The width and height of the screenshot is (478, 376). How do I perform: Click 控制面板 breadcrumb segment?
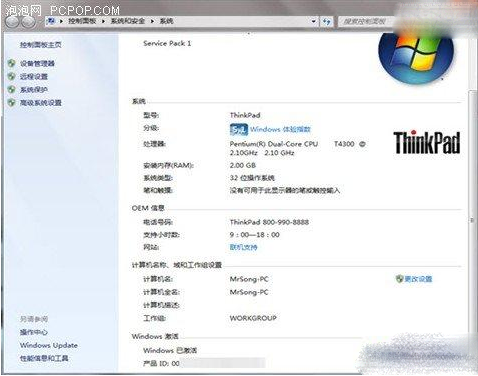pyautogui.click(x=82, y=21)
